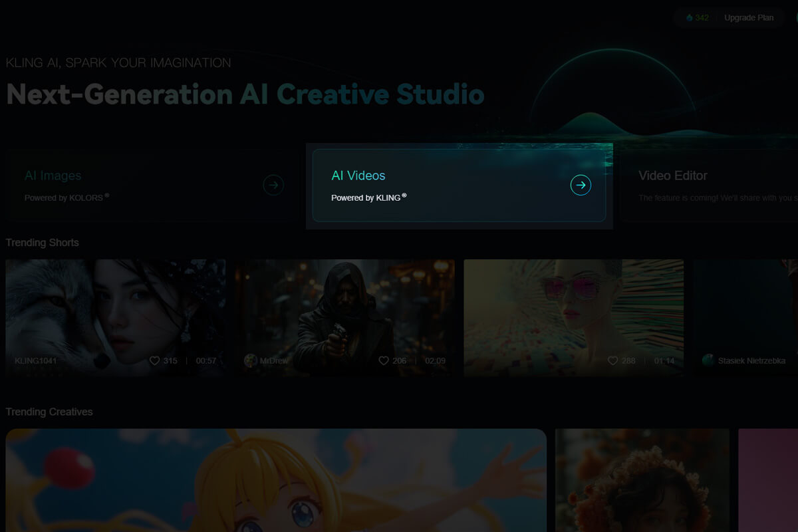Screen dimensions: 798x532
Task: Open the flower crown woman creative
Action: [642, 480]
